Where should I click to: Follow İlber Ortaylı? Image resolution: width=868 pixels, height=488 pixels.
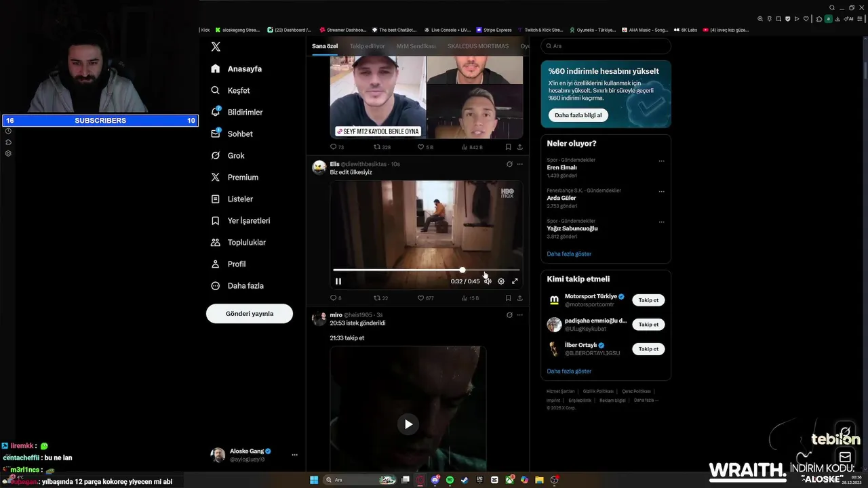(x=648, y=349)
